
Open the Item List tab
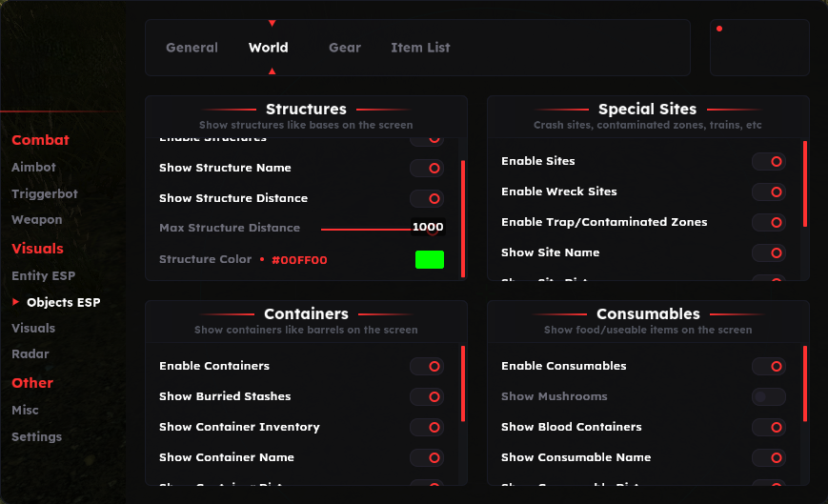(x=420, y=48)
